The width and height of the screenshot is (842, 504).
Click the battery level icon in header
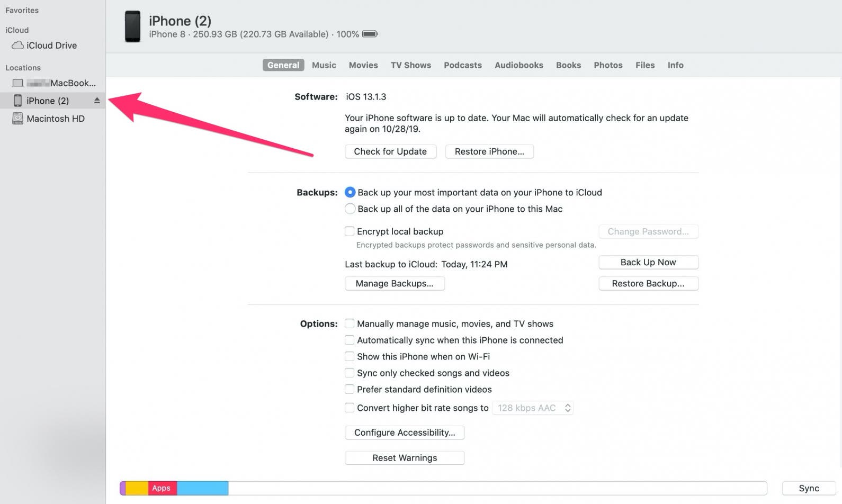click(370, 34)
